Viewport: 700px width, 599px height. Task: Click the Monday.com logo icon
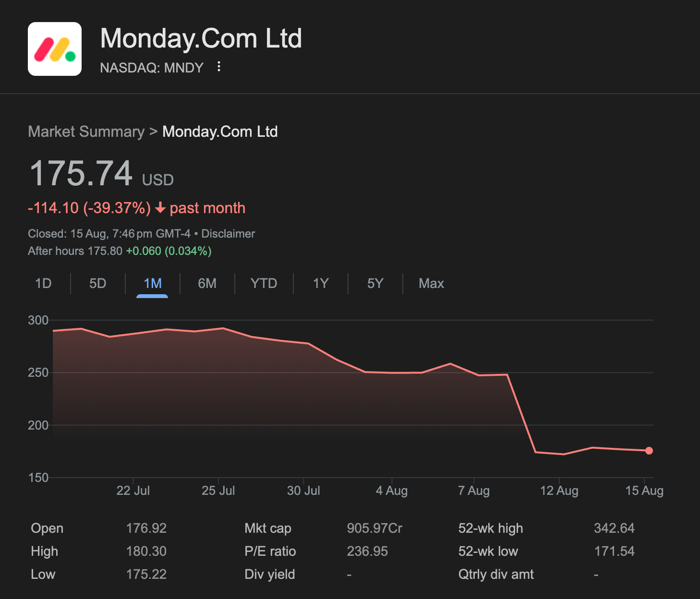click(x=55, y=49)
